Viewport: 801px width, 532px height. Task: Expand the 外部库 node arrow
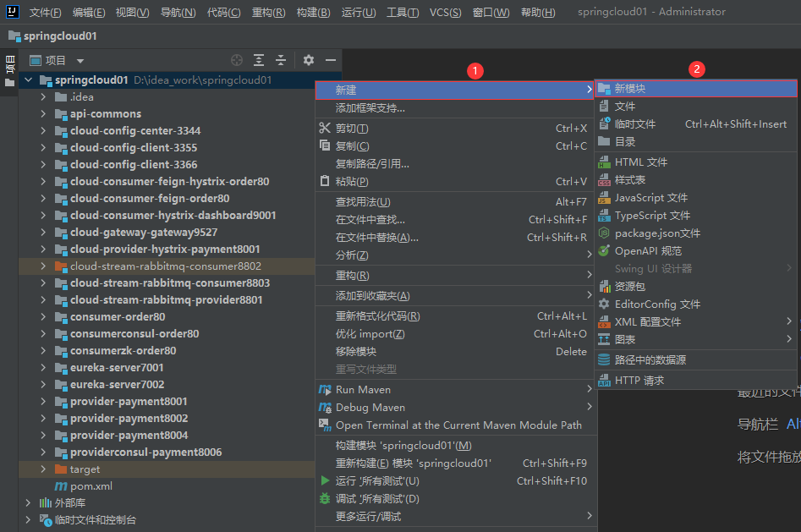pyautogui.click(x=29, y=503)
